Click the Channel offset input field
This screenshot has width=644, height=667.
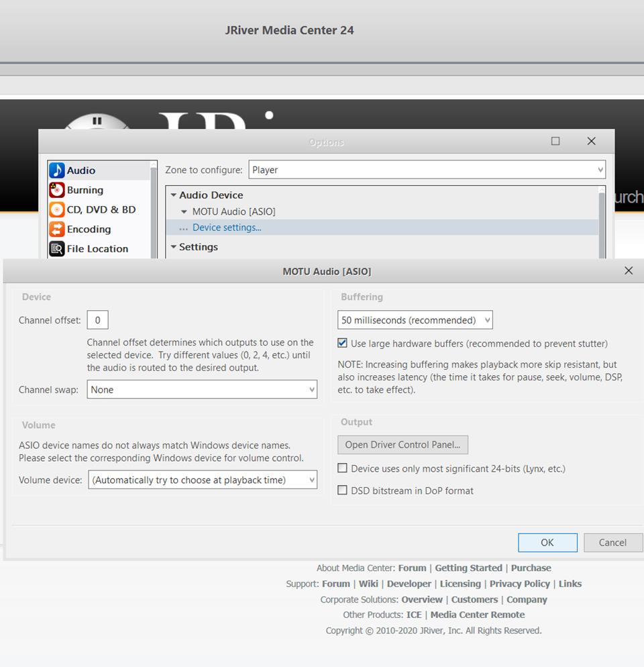[x=97, y=320]
